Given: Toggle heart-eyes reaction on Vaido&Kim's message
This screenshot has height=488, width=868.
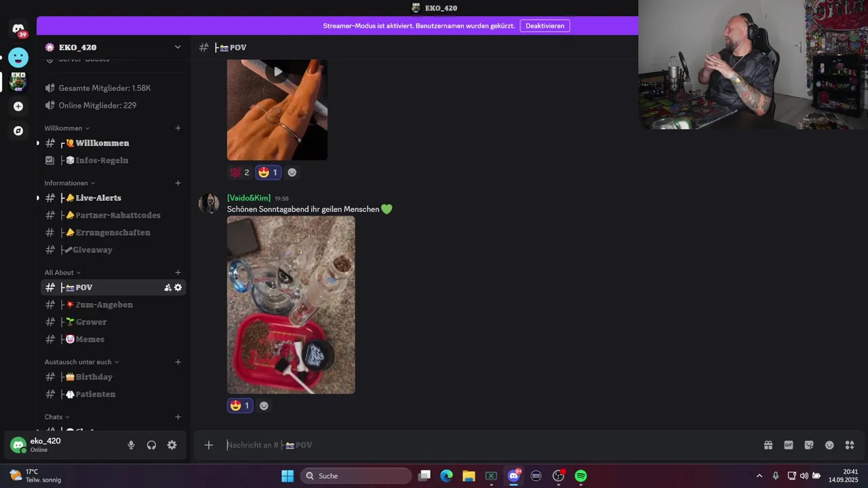Looking at the screenshot, I should [240, 406].
